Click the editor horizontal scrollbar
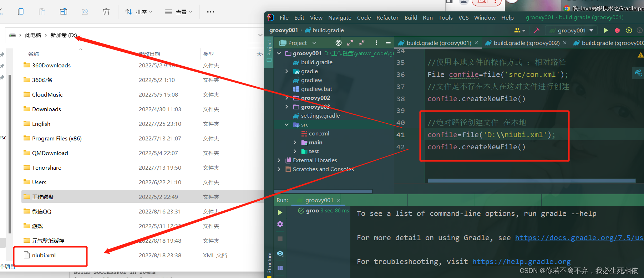The width and height of the screenshot is (644, 278). (x=532, y=181)
